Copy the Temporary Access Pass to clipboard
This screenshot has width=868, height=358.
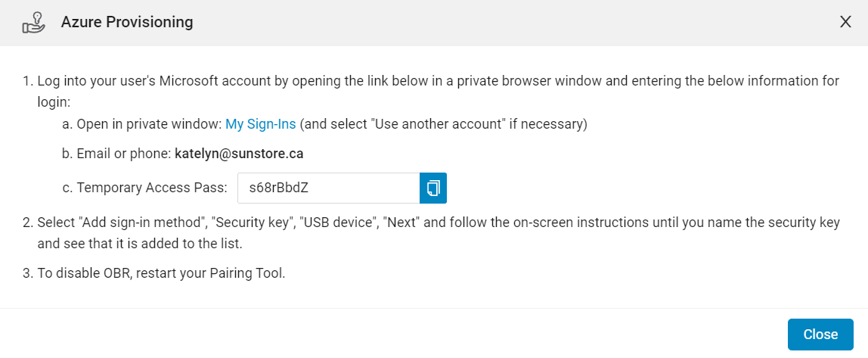(433, 188)
